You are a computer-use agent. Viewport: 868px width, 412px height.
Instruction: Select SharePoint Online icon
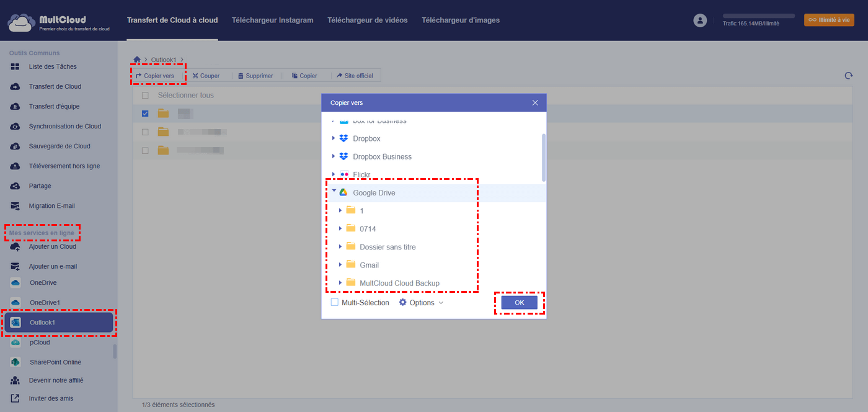(15, 362)
